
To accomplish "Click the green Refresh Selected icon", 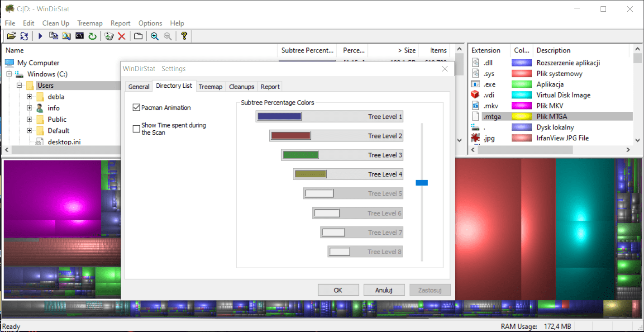I will 92,36.
